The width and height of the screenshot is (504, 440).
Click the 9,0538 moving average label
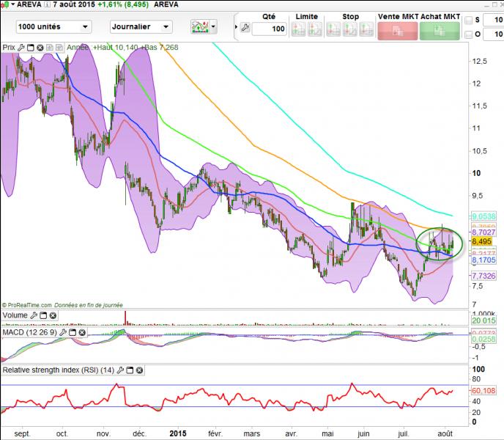pyautogui.click(x=483, y=216)
